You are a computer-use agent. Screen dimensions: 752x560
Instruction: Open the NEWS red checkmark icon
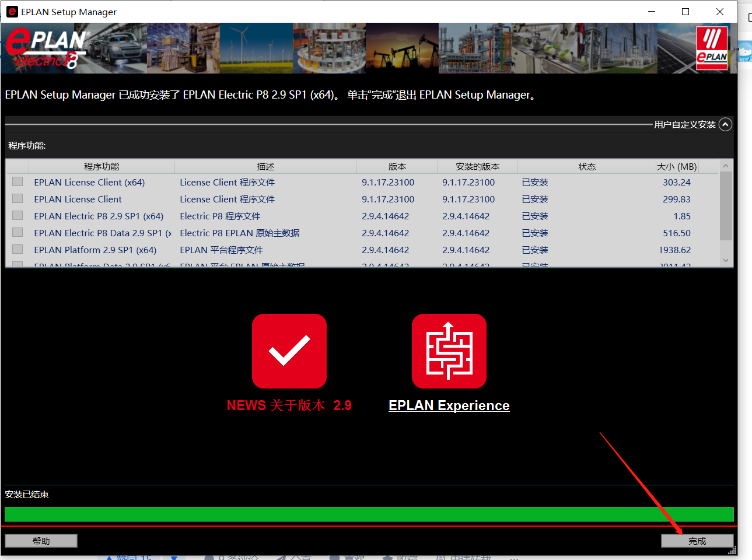[289, 351]
